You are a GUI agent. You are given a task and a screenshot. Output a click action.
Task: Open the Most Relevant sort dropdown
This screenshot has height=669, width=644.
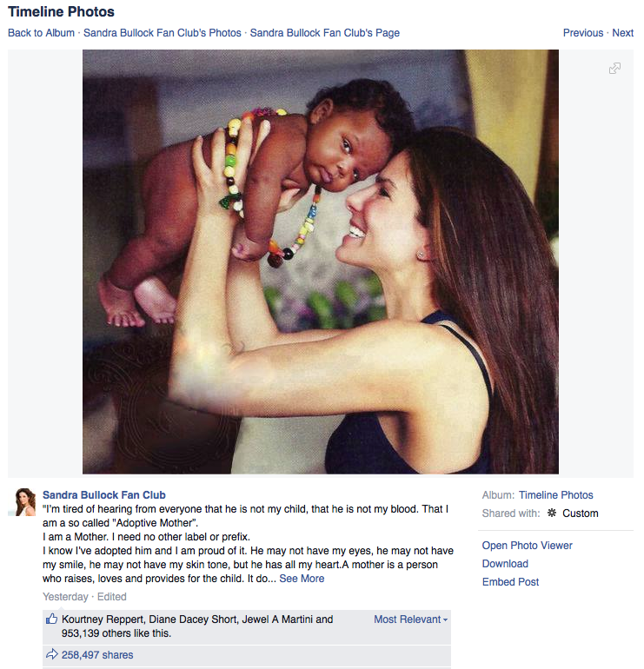[x=410, y=619]
